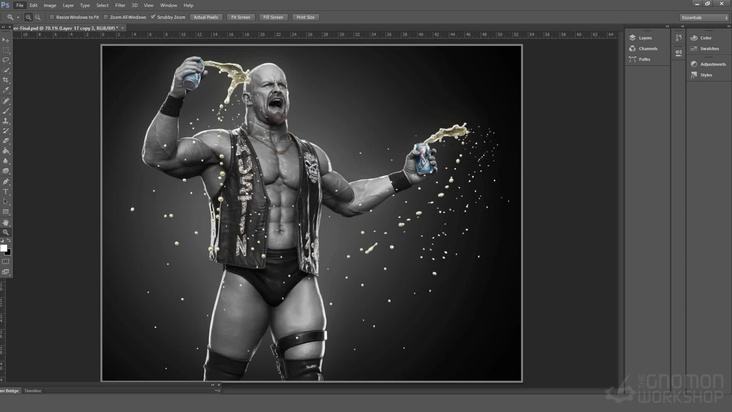Open the Styles panel
This screenshot has height=412, width=732.
(x=704, y=74)
